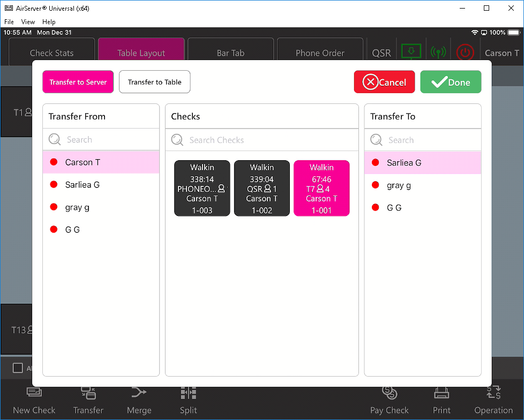Select Walkin check 1-002 QSR
This screenshot has width=524, height=420.
tap(262, 189)
